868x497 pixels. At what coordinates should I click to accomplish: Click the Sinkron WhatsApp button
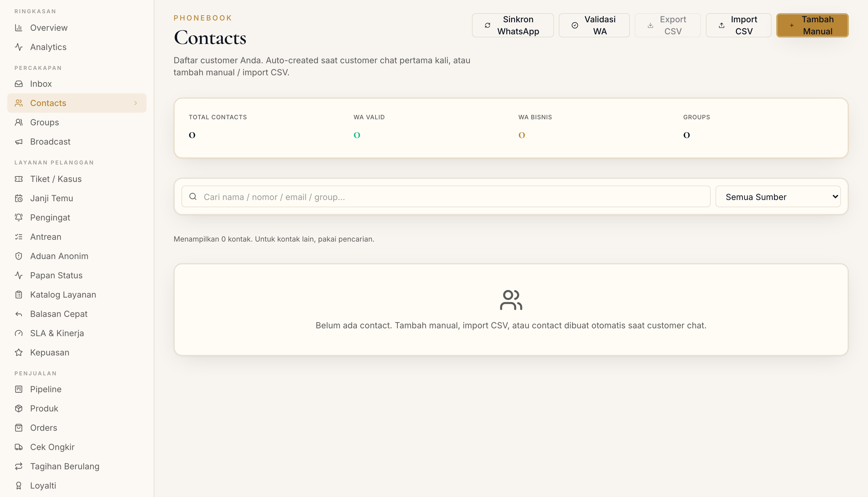tap(513, 25)
